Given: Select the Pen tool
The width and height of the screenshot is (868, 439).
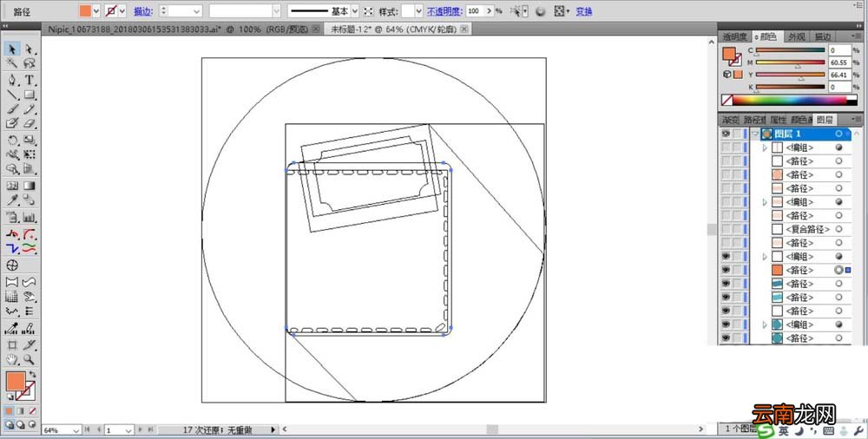Looking at the screenshot, I should click(x=12, y=81).
